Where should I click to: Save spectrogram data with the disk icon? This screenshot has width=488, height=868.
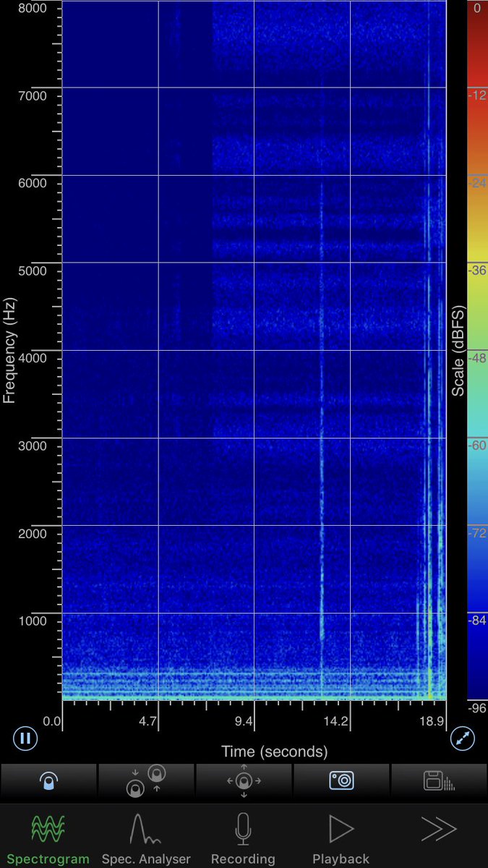(439, 780)
